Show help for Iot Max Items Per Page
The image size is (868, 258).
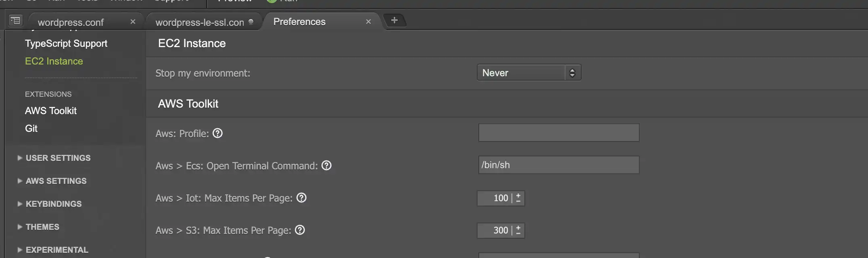pos(301,198)
